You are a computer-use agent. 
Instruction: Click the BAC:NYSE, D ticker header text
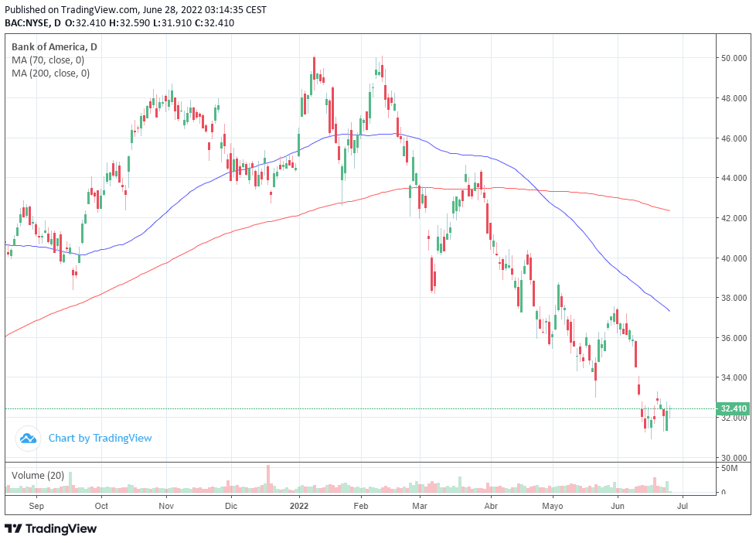[32, 22]
